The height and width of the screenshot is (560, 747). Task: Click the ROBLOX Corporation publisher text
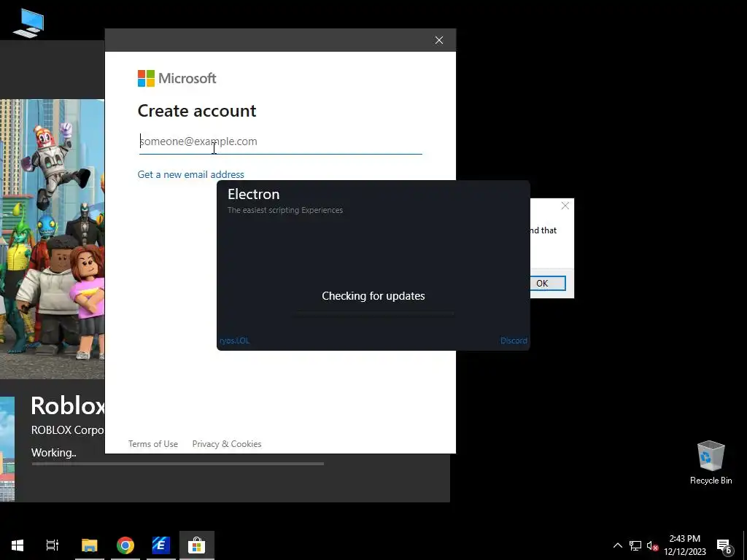tap(68, 430)
